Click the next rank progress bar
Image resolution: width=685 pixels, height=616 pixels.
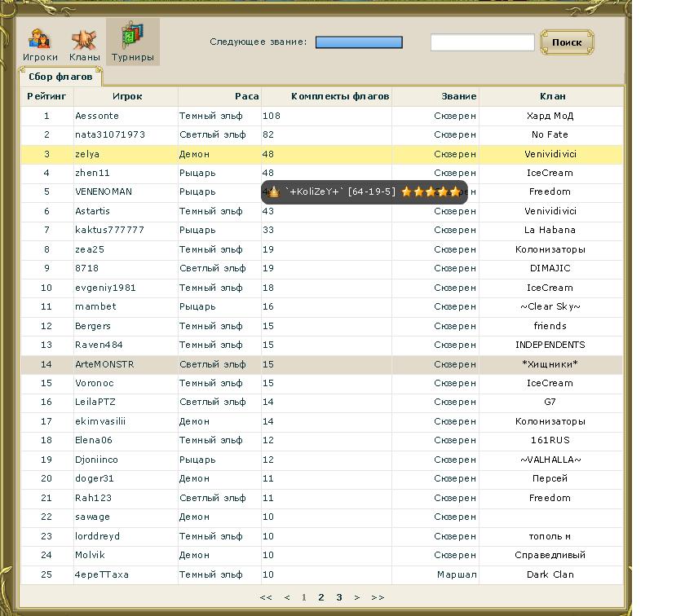click(x=359, y=42)
